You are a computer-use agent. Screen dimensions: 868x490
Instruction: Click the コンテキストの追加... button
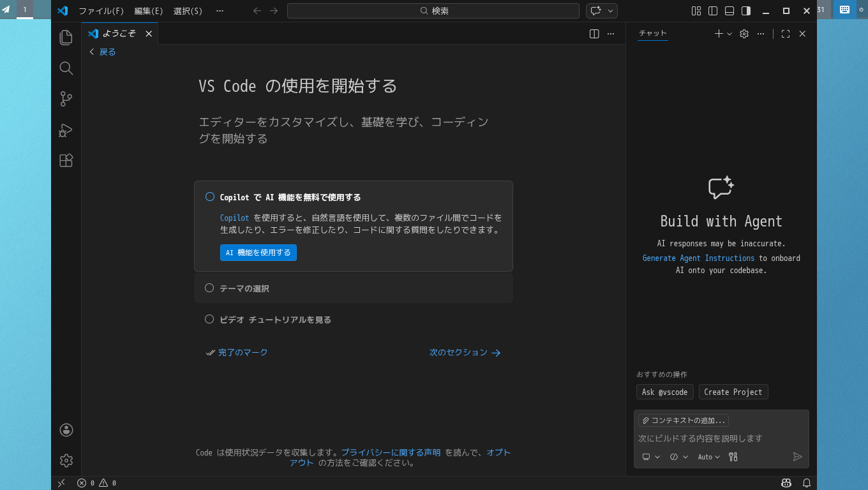pyautogui.click(x=684, y=420)
